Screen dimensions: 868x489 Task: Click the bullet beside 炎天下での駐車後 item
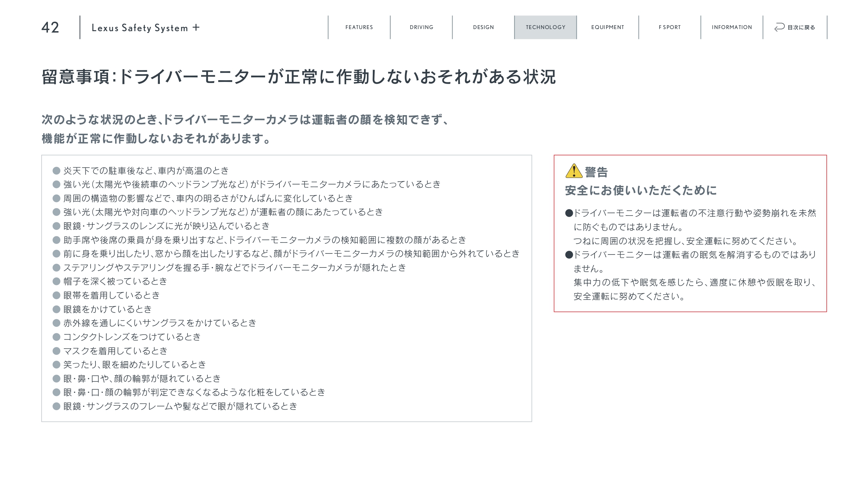[56, 170]
